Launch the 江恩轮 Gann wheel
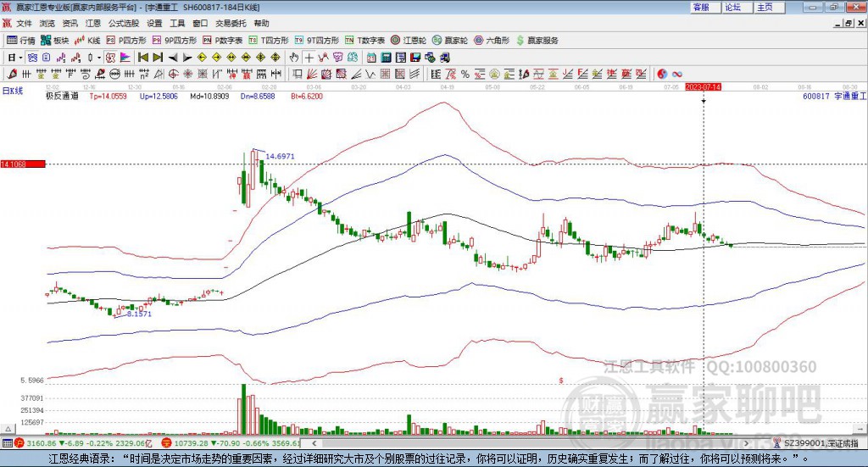This screenshot has height=467, width=868. pos(409,41)
